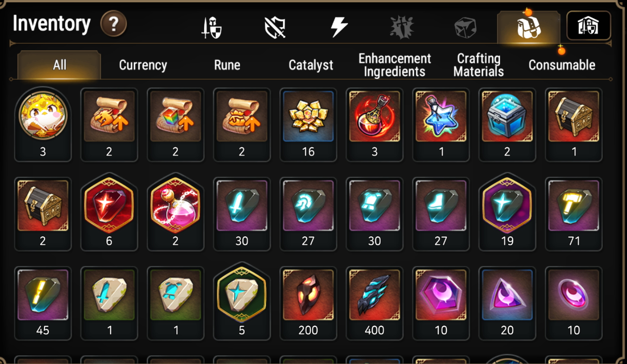Open the backpack inventory icon

click(529, 27)
